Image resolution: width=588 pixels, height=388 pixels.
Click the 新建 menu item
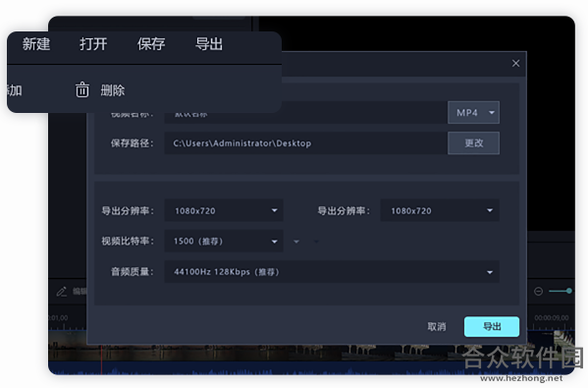[36, 44]
